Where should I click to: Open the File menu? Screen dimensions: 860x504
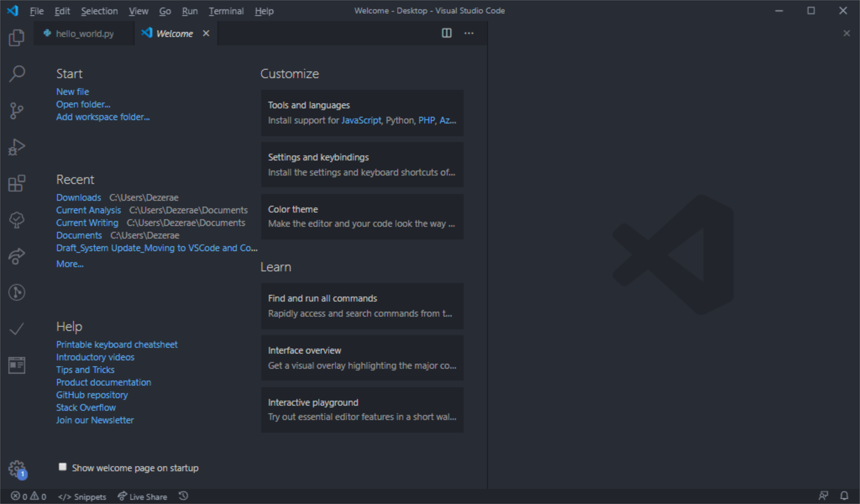tap(36, 11)
